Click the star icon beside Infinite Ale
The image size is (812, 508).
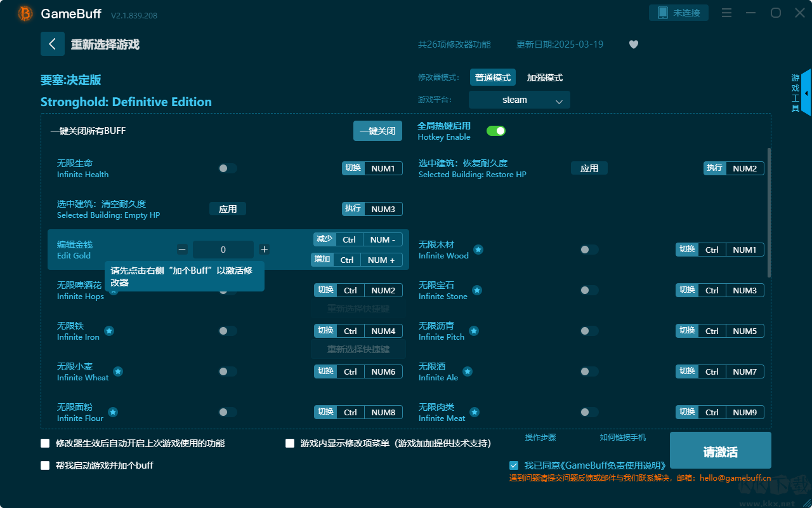tap(468, 371)
